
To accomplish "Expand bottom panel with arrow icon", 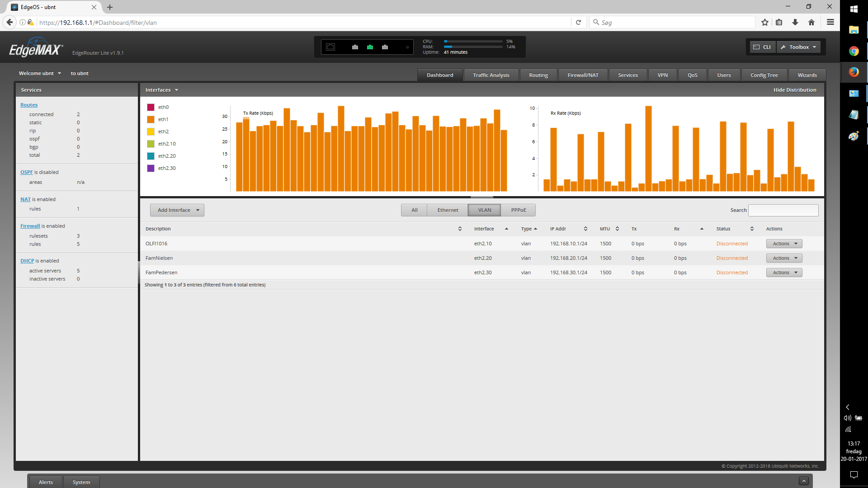I will (803, 481).
